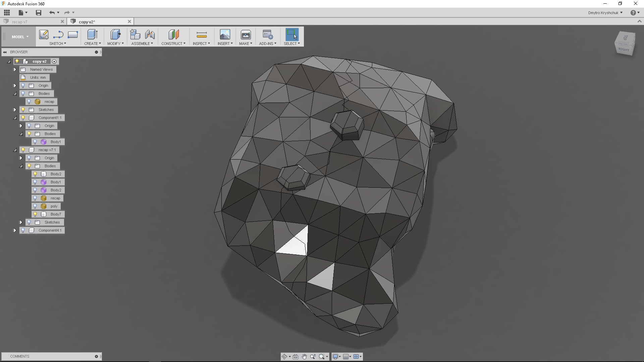Open the Help question mark
The height and width of the screenshot is (362, 644).
pyautogui.click(x=633, y=13)
